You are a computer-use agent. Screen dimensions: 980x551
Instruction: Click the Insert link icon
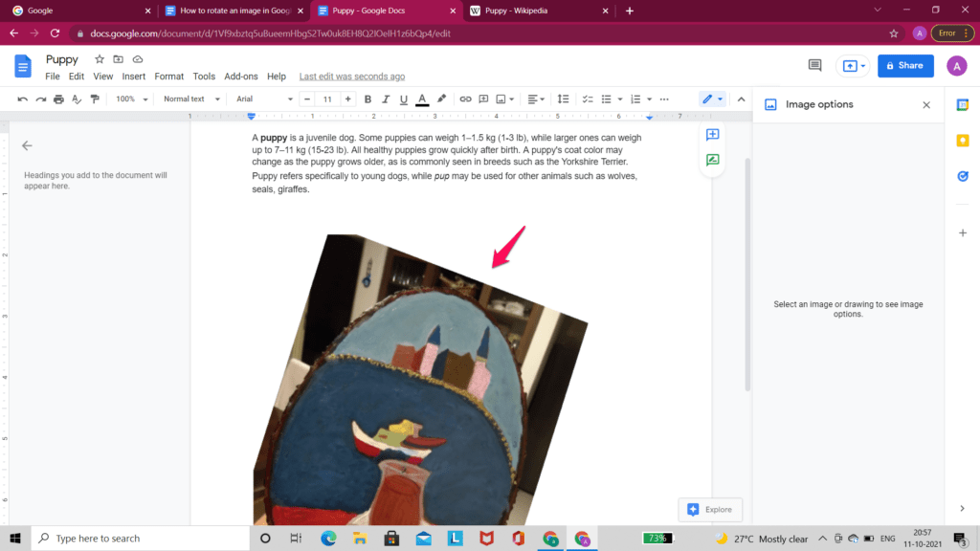[464, 99]
